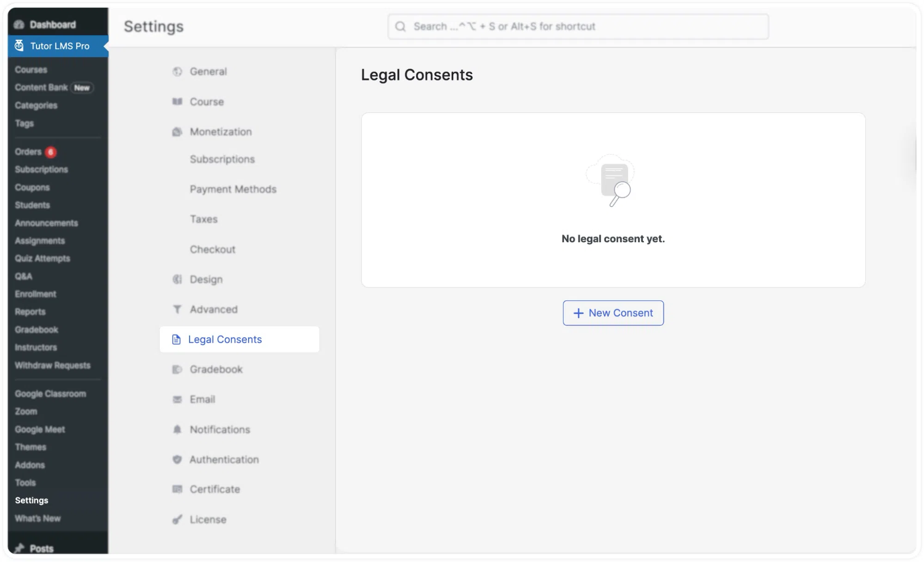The width and height of the screenshot is (924, 562).
Task: Click the Notifications bell icon
Action: (x=177, y=429)
